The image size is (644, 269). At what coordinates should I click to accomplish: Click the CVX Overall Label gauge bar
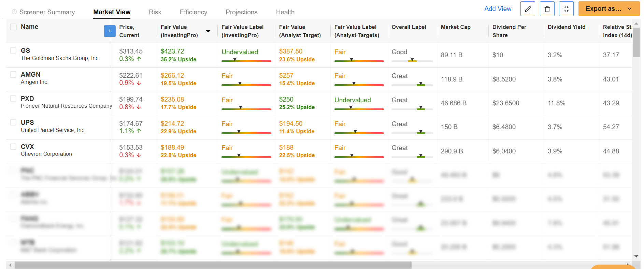tap(412, 156)
